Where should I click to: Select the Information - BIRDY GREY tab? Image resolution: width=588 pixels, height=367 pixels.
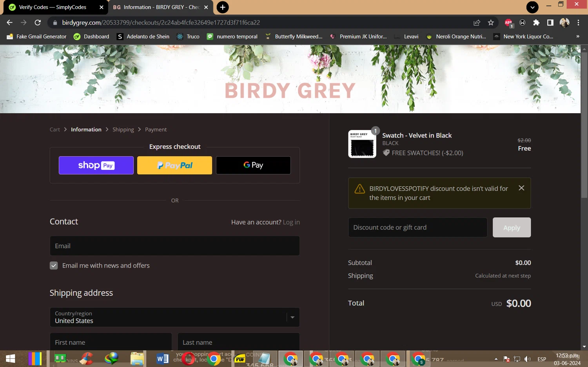pos(161,7)
